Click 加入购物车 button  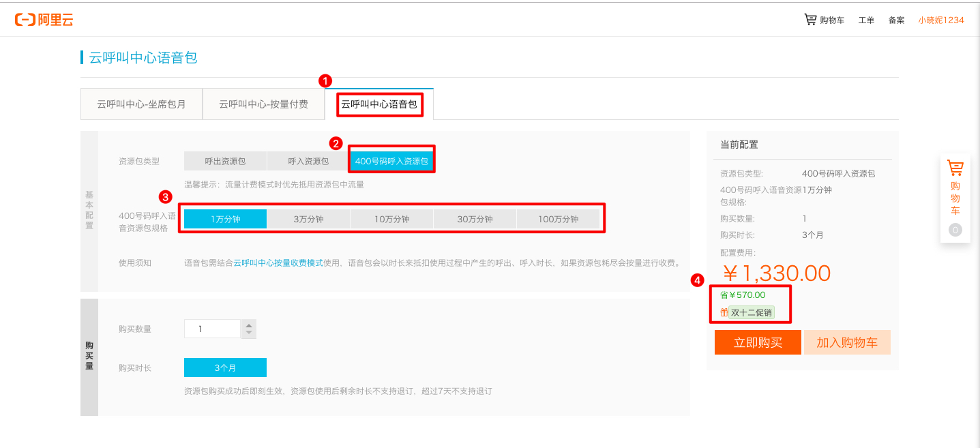[847, 342]
